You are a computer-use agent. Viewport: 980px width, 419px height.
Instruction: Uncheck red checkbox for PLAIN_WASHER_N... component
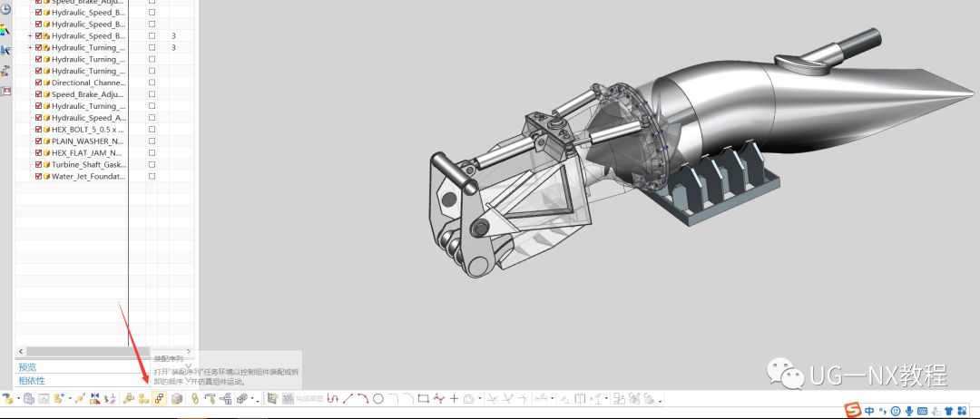[39, 141]
